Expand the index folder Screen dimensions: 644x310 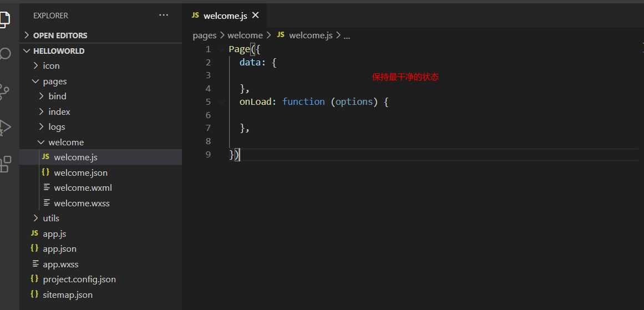point(100,111)
